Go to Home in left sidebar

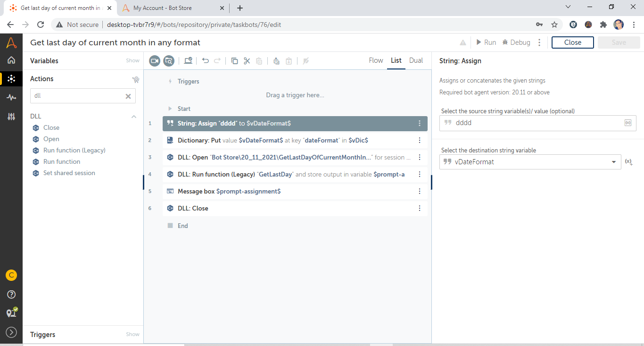point(11,60)
